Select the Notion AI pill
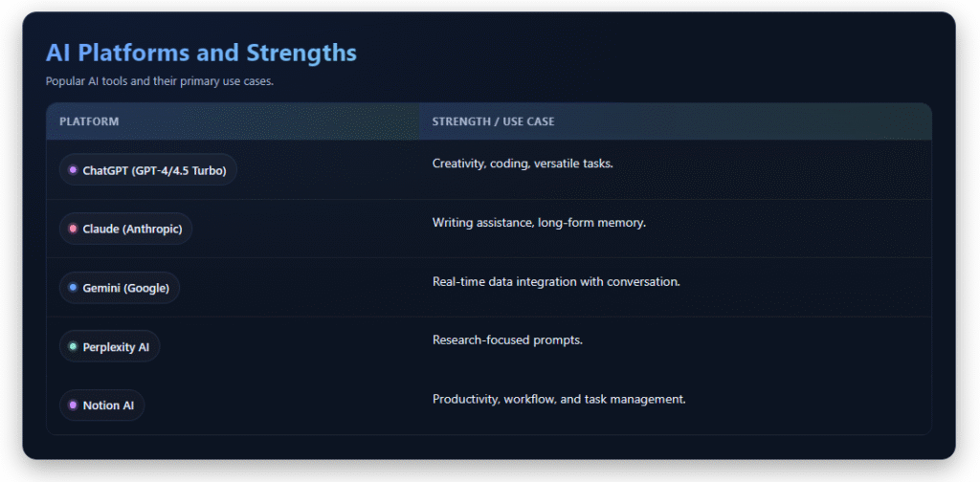Screen dimensions: 980x482 [x=101, y=405]
